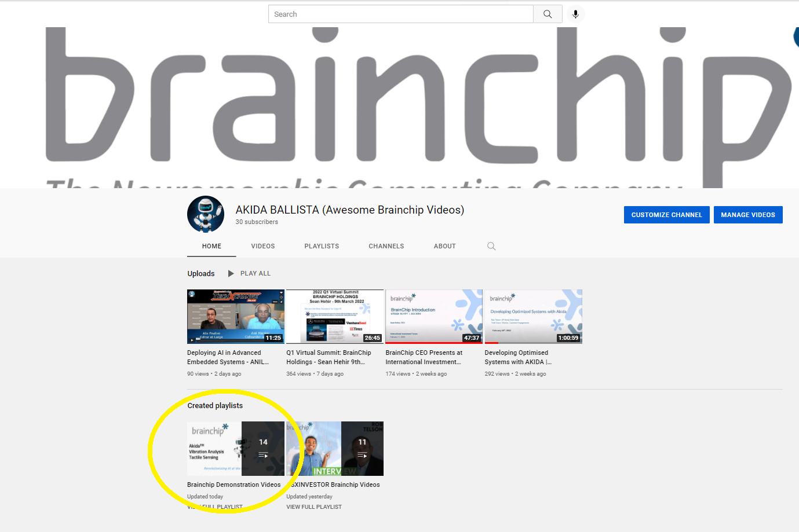Screen dimensions: 799x532
Task: Click title 'BrainChip CEO Presents at International Investment'
Action: coord(424,357)
